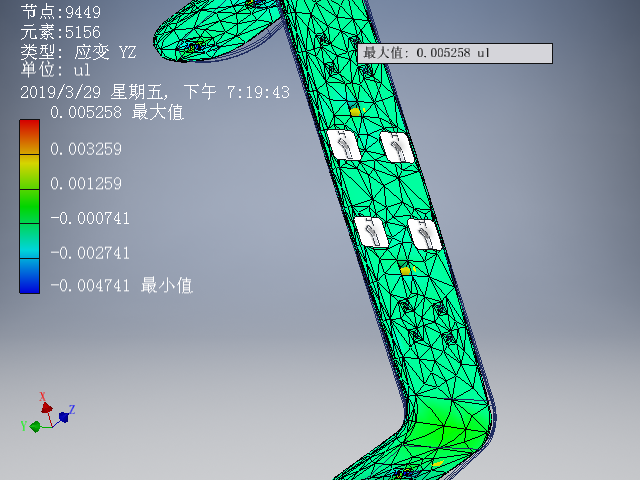The width and height of the screenshot is (640, 480).
Task: Click the minimum value label -0.004741 最小值
Action: 121,285
